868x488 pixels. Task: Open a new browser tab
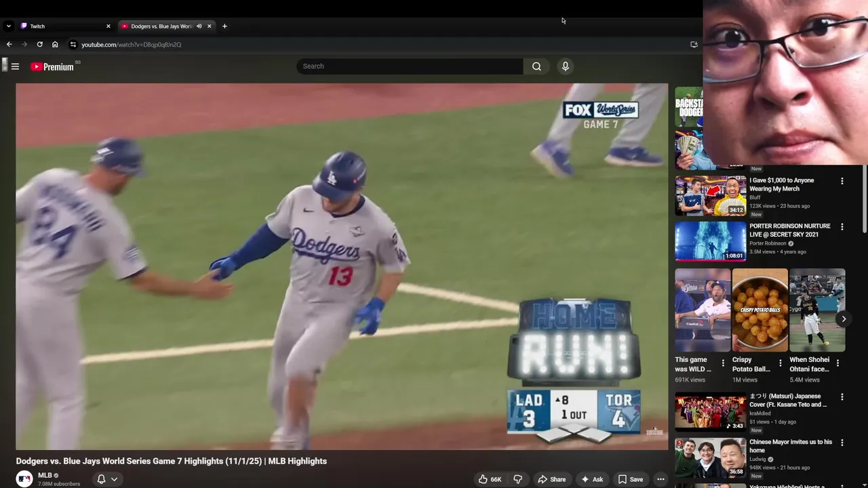[x=224, y=26]
